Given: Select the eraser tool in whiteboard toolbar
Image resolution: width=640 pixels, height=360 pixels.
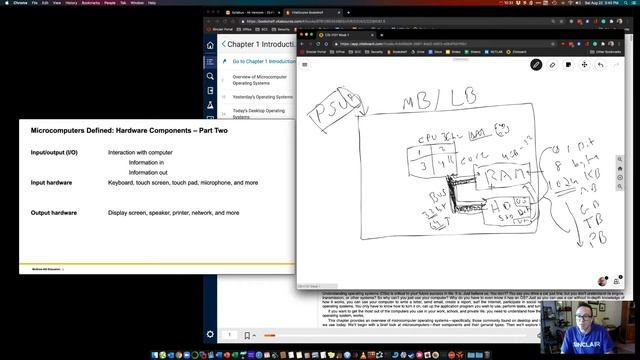Looking at the screenshot, I should click(x=552, y=65).
